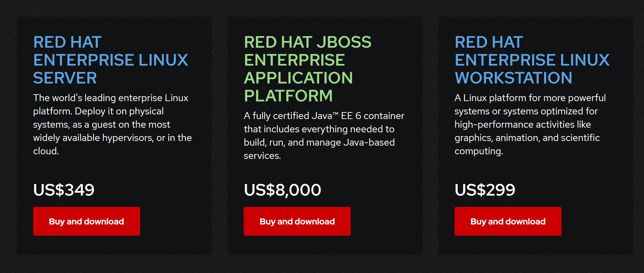644x273 pixels.
Task: Open the JBoss Enterprise Application Platform heading
Action: click(x=307, y=69)
